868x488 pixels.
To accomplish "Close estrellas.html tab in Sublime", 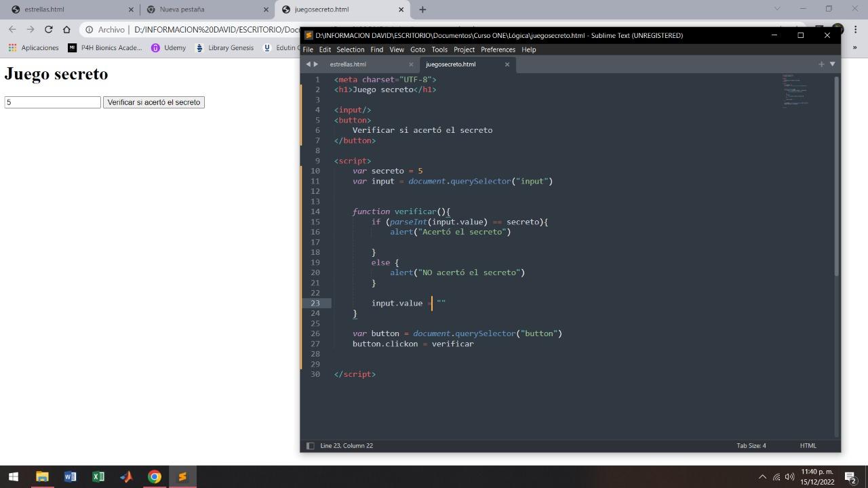I will pos(411,64).
